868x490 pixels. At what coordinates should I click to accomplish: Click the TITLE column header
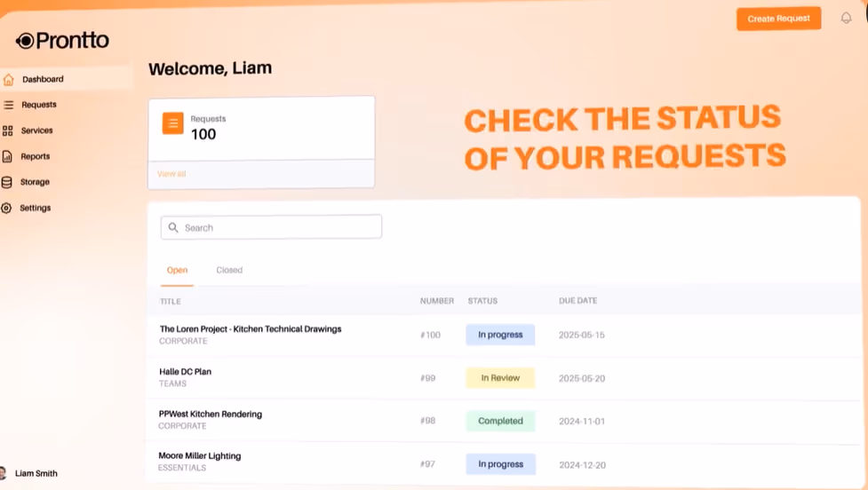click(170, 302)
